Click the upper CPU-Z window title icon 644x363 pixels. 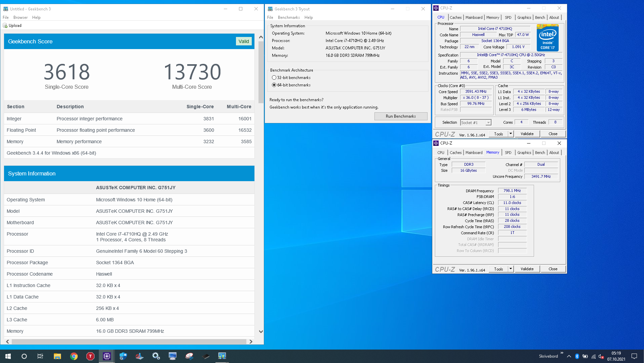436,8
